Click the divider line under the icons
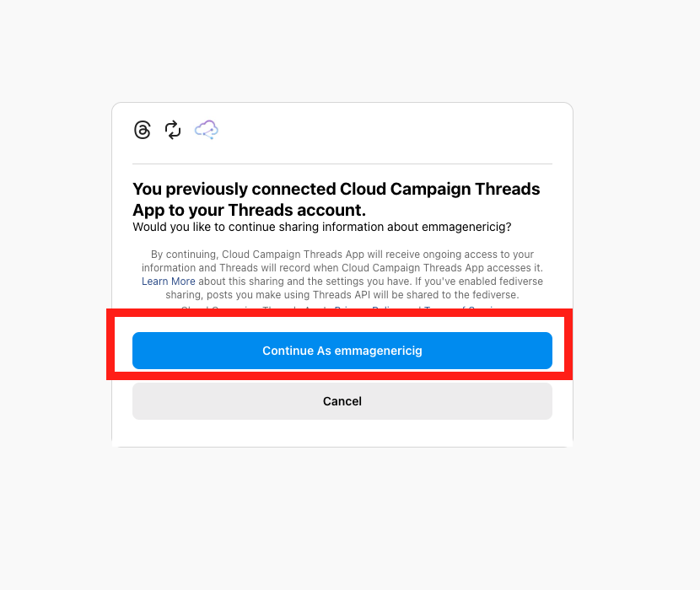The width and height of the screenshot is (700, 590). coord(342,164)
